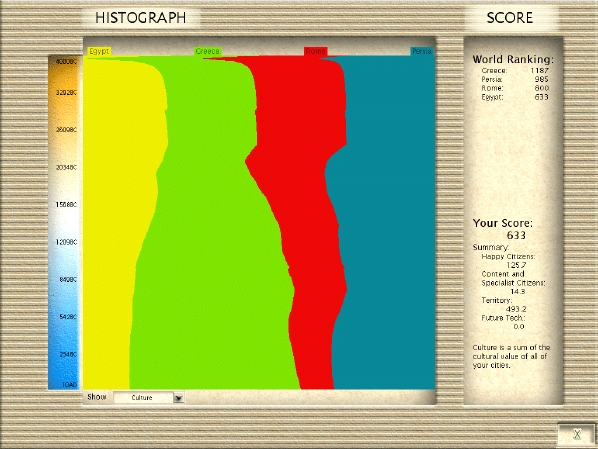Click the 4000BC timeline marker
The height and width of the screenshot is (449, 598).
coord(66,61)
